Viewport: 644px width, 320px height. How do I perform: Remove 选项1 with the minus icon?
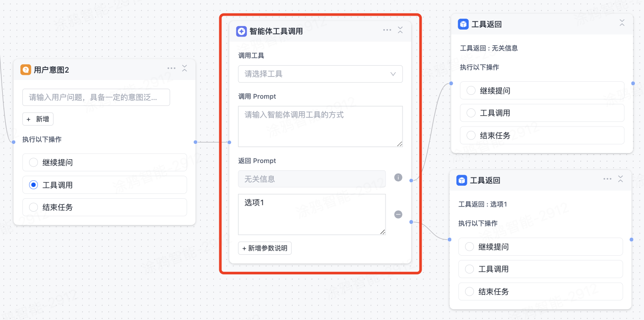coord(398,214)
